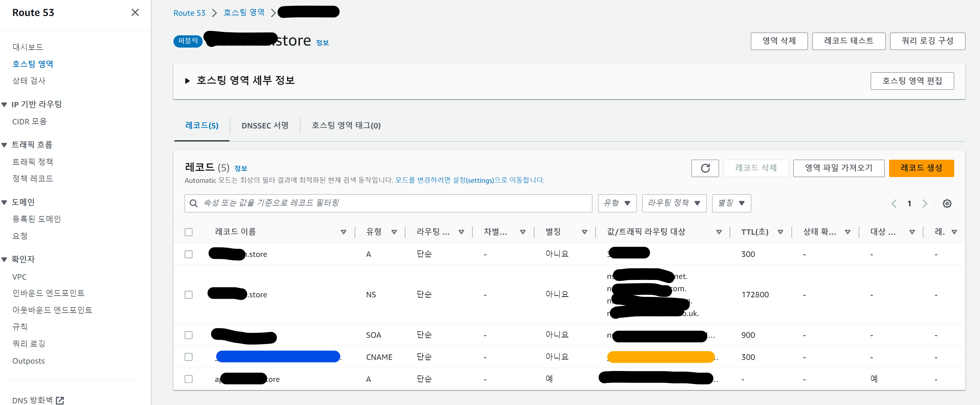Click the orange 레코드 생성 button
The width and height of the screenshot is (980, 405).
pyautogui.click(x=921, y=168)
